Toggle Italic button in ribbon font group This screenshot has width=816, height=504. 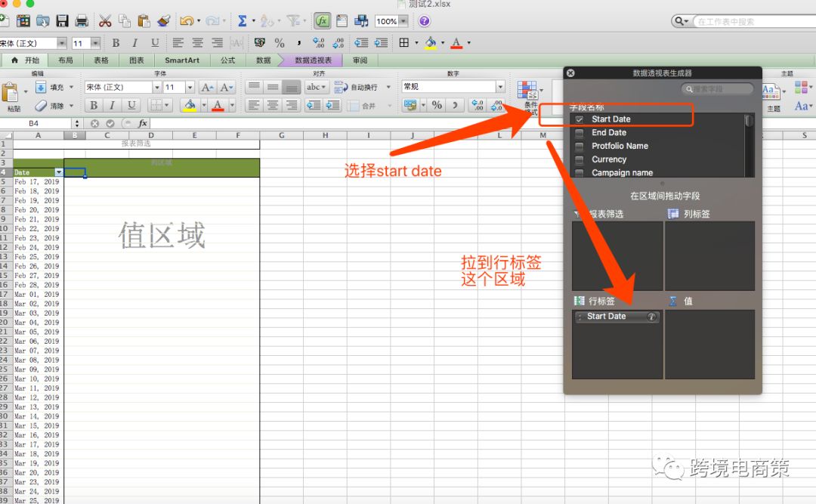coord(113,106)
